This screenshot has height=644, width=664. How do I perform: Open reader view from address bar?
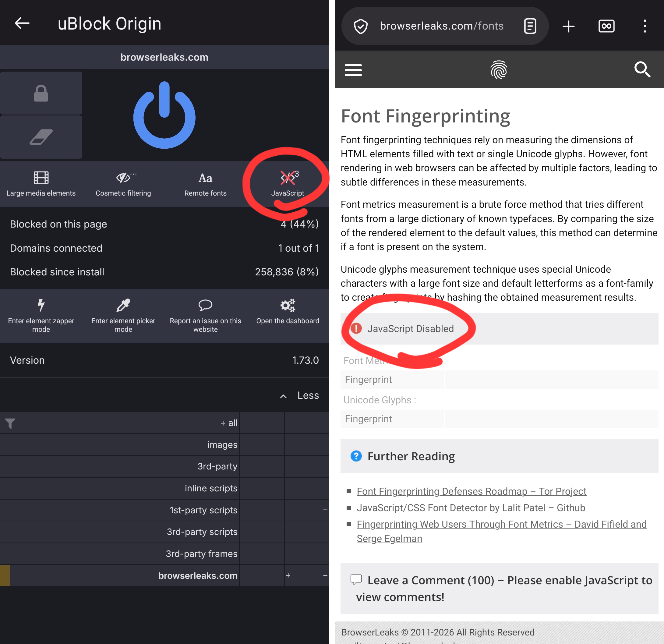(530, 26)
